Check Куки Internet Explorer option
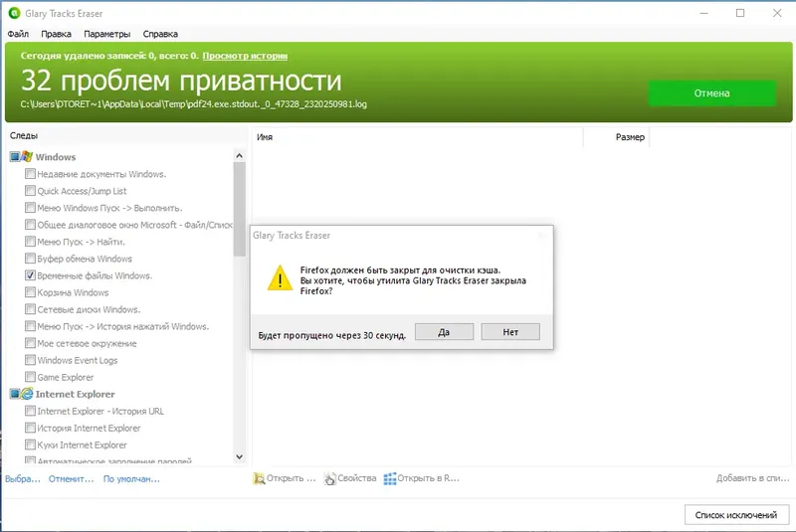Image resolution: width=796 pixels, height=532 pixels. (30, 444)
